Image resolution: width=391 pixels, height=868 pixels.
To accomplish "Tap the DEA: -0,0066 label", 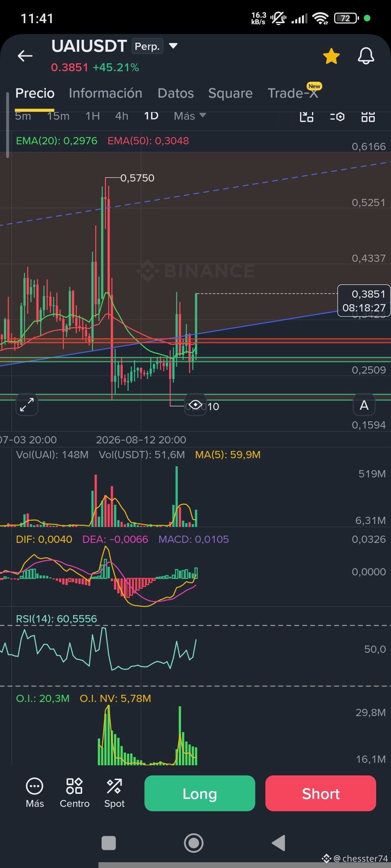I will [x=115, y=539].
